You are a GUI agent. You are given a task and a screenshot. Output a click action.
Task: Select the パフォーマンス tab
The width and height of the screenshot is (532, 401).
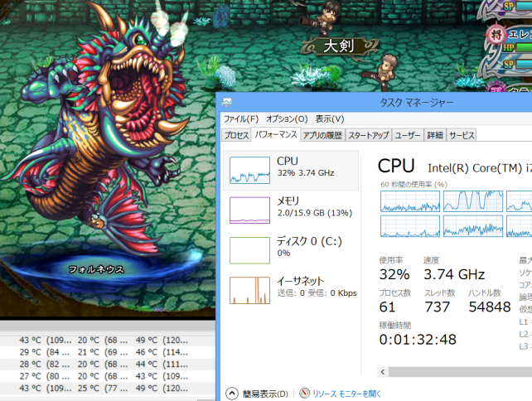tap(276, 135)
